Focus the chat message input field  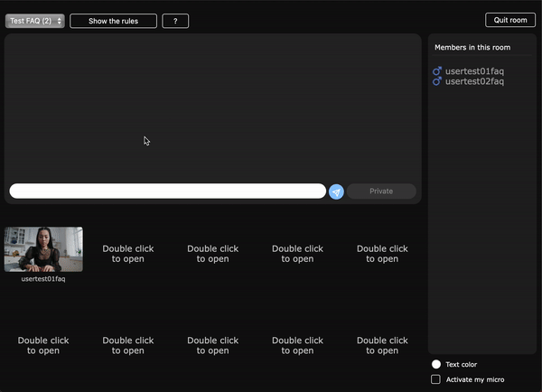[168, 191]
